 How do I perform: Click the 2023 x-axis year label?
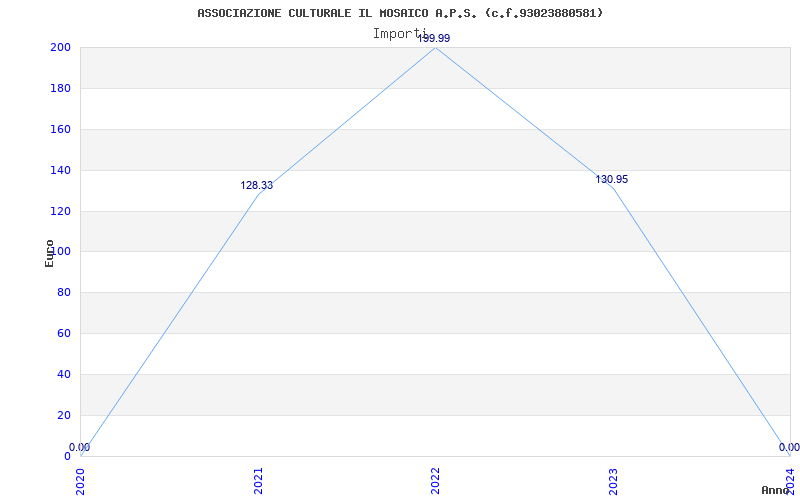[613, 481]
